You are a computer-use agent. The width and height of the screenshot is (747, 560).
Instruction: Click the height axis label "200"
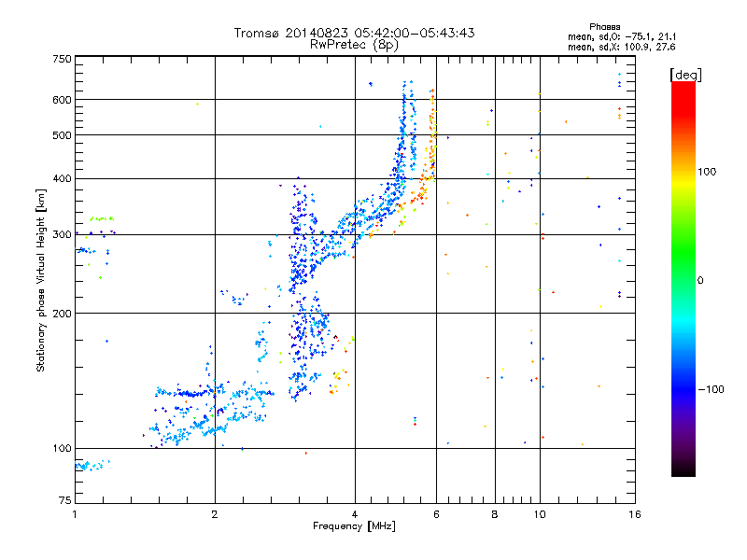pos(62,314)
